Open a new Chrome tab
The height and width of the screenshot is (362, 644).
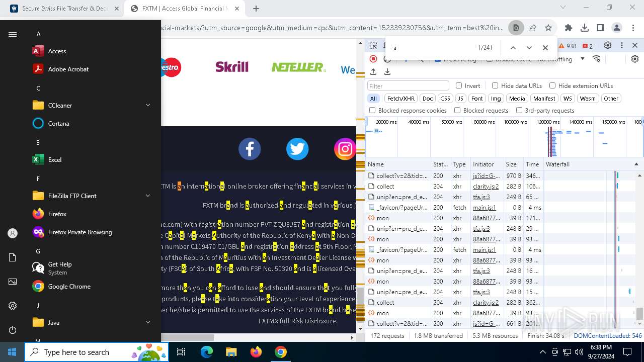pos(256,9)
